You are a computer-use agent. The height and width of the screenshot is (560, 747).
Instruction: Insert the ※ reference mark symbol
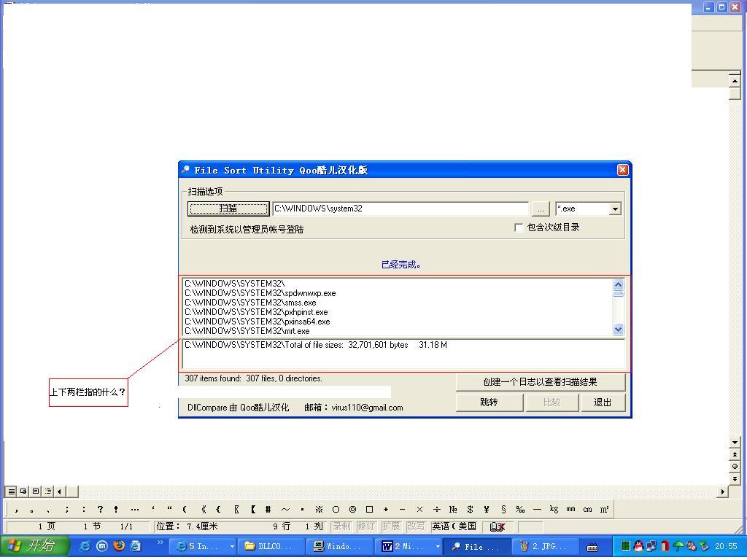click(x=320, y=509)
